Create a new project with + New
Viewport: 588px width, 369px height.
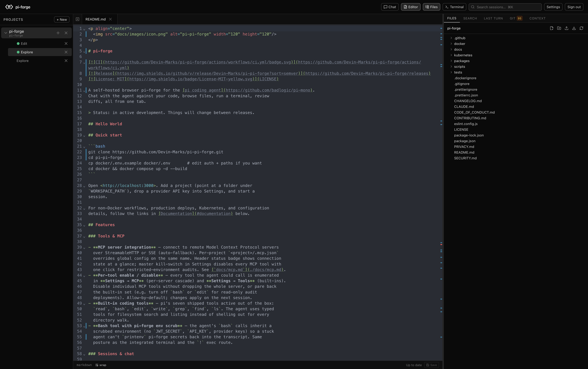62,20
